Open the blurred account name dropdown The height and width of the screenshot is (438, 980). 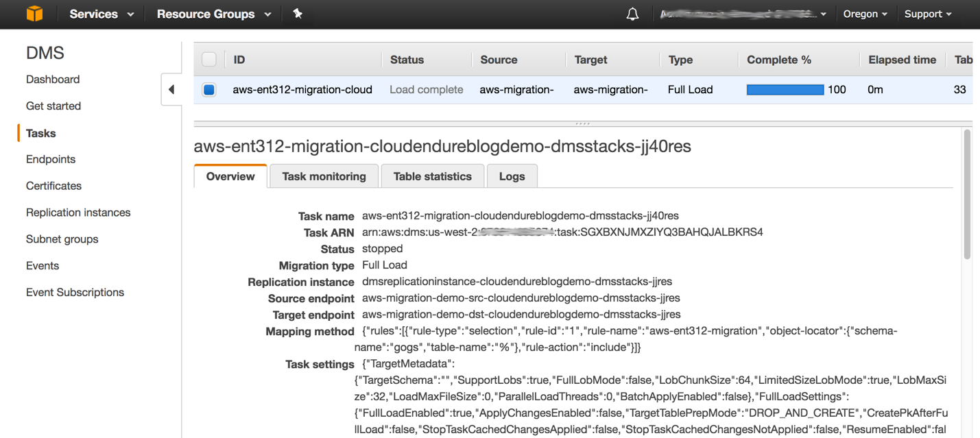coord(743,14)
